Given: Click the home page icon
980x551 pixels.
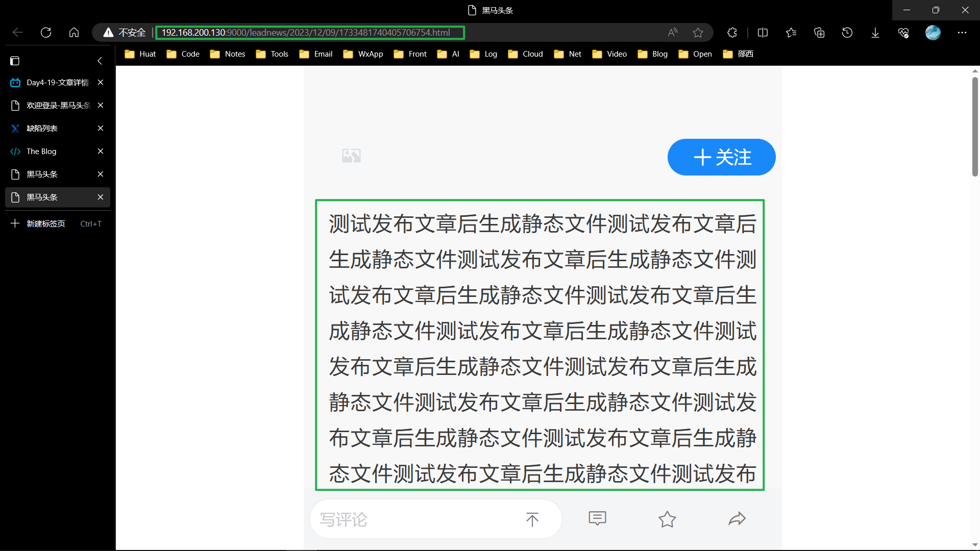Looking at the screenshot, I should 74,33.
